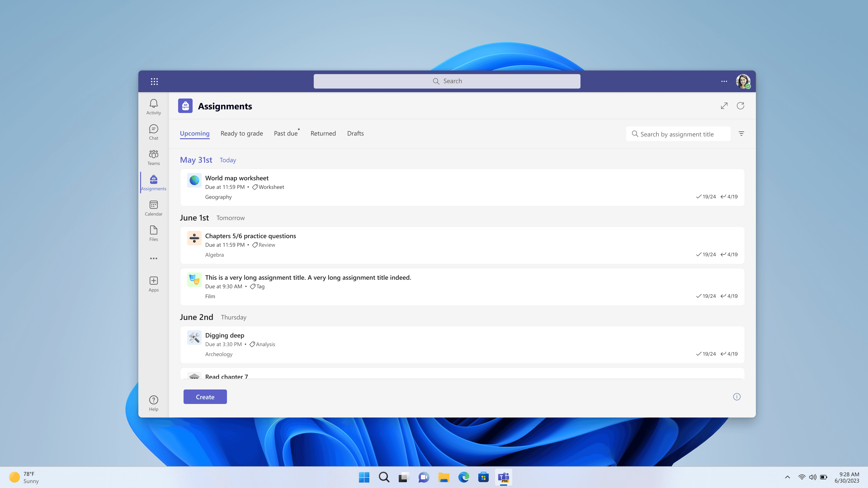Click the Create button
This screenshot has height=488, width=868.
tap(205, 397)
